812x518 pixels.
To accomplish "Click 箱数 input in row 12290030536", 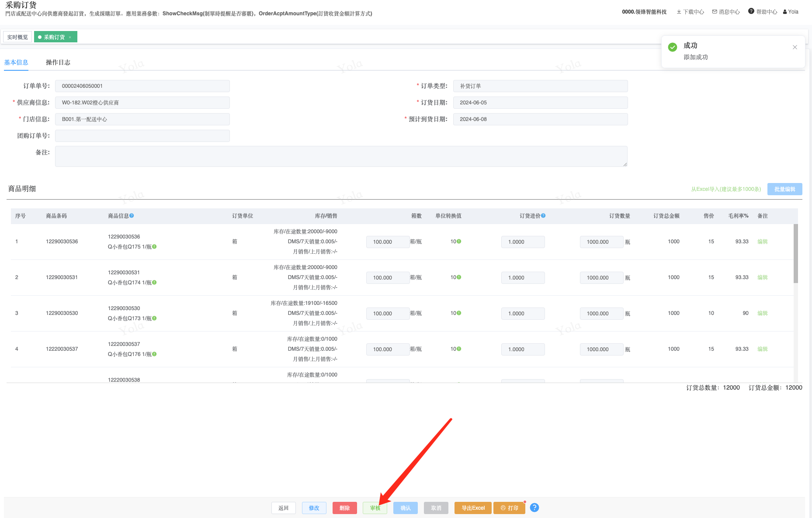I will click(x=388, y=242).
